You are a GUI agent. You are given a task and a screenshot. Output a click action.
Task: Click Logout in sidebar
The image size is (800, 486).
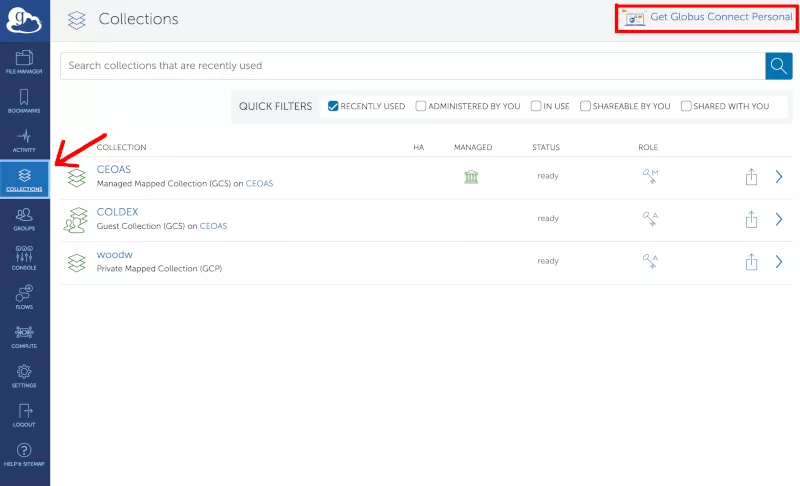coord(24,415)
